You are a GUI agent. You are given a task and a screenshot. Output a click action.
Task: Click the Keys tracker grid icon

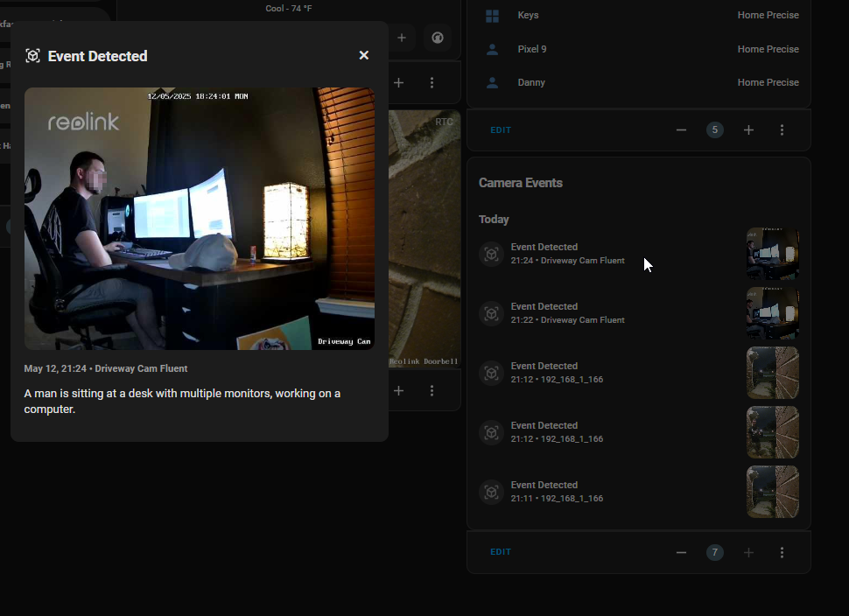[492, 16]
